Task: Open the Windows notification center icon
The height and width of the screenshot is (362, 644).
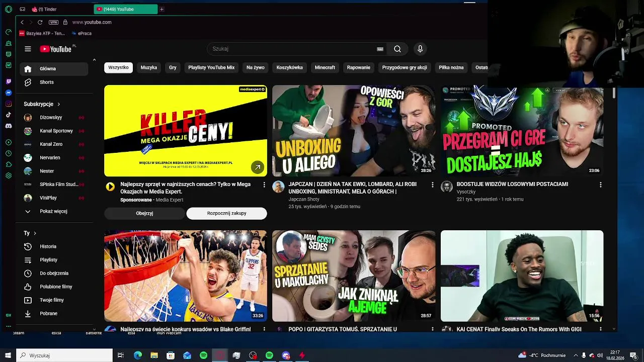Action: click(633, 355)
